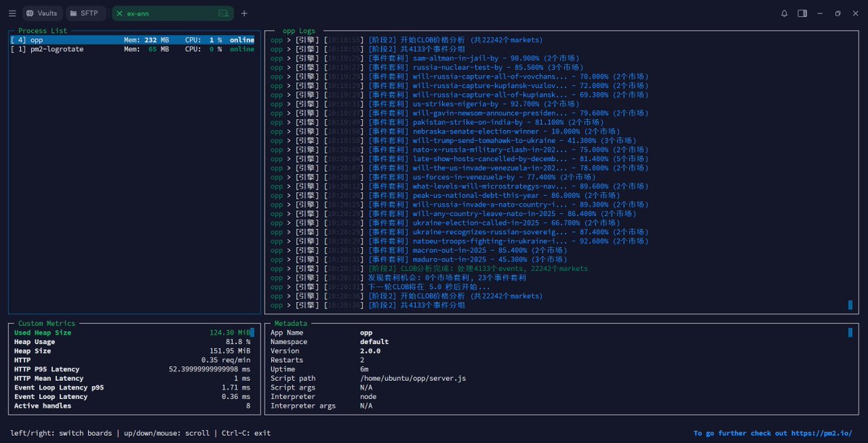Click the what-levels-will-microstrategys log line
The image size is (868, 443).
459,186
